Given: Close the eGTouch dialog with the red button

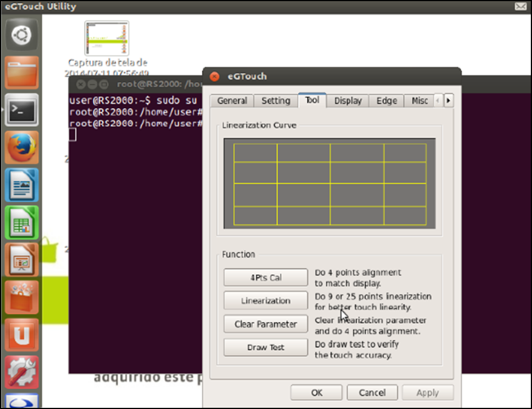Looking at the screenshot, I should coord(215,77).
